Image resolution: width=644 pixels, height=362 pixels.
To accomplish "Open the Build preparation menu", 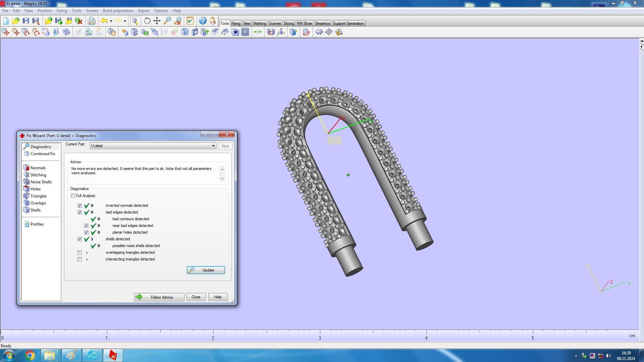I will pyautogui.click(x=118, y=11).
